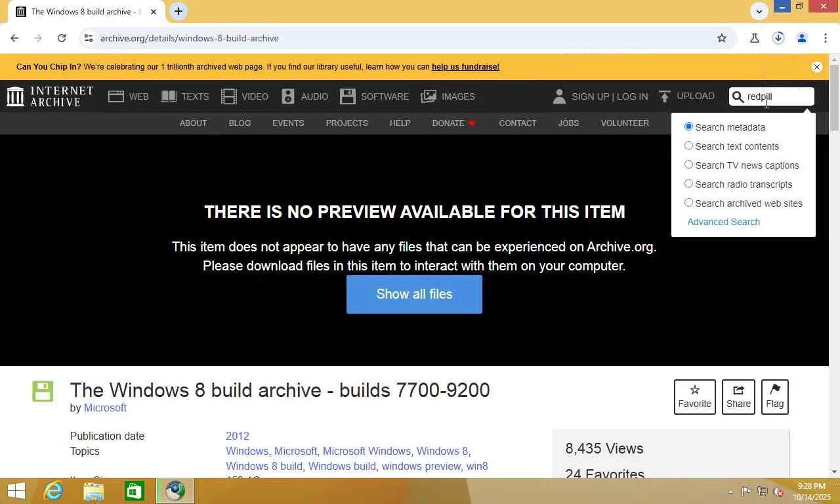This screenshot has height=504, width=840.
Task: Click the Favorite star button
Action: pyautogui.click(x=695, y=397)
